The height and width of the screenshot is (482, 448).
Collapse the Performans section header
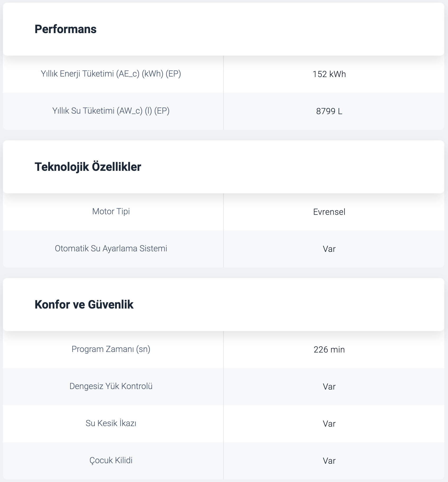point(223,29)
